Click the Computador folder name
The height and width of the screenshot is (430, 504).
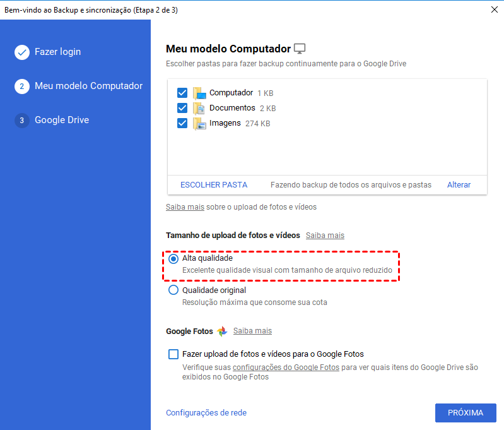[231, 93]
